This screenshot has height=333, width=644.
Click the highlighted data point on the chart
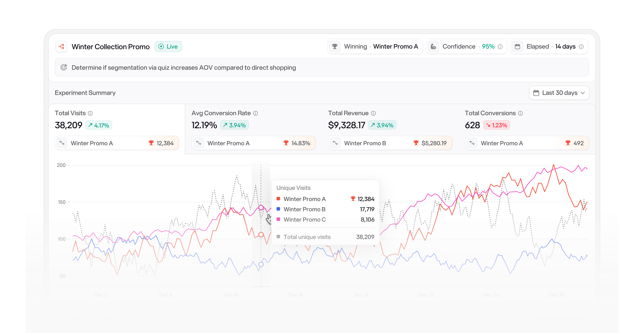click(261, 207)
